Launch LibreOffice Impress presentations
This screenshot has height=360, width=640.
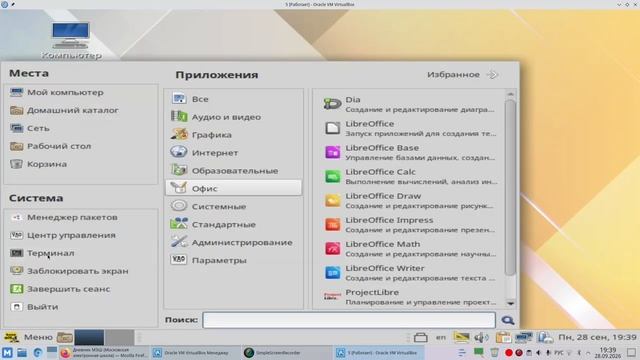pyautogui.click(x=410, y=224)
